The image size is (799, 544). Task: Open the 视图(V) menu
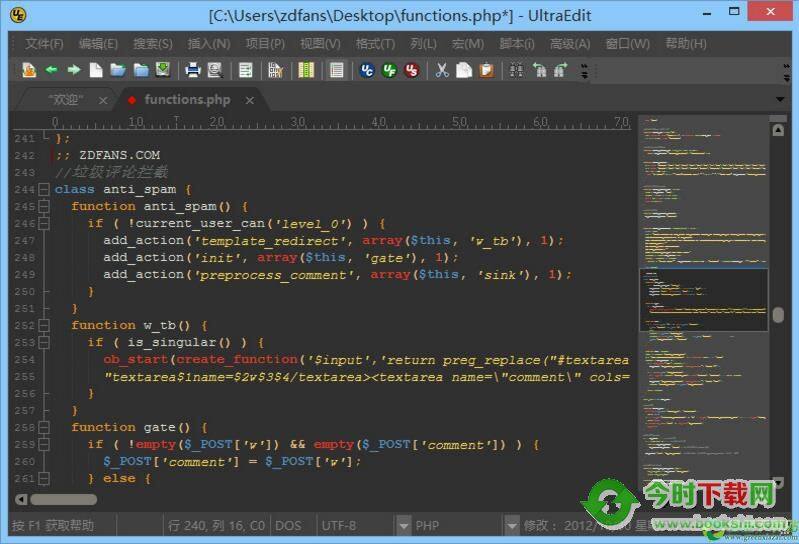tap(320, 44)
